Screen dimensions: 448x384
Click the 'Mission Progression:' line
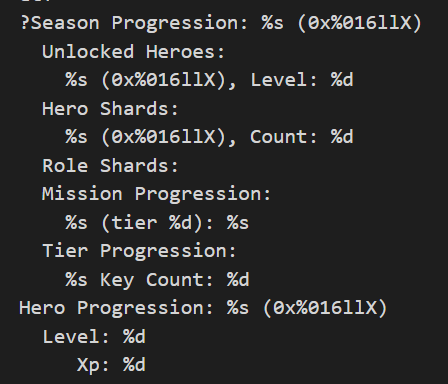click(156, 194)
